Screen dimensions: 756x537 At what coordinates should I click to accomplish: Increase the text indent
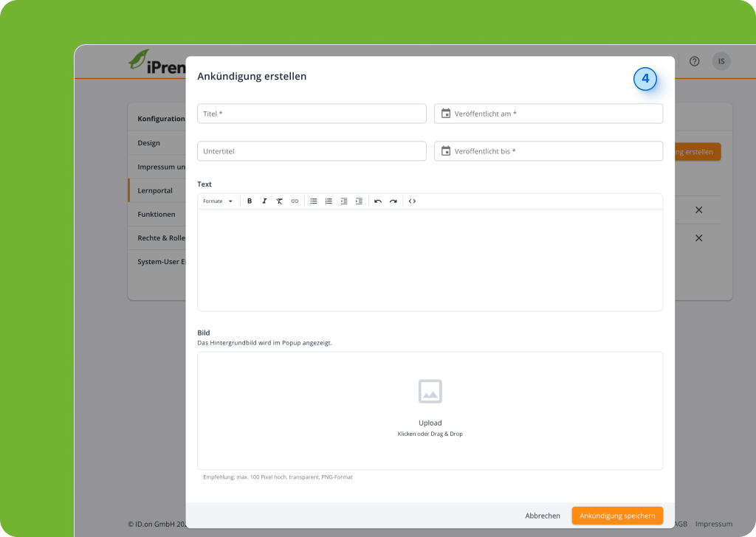click(359, 201)
